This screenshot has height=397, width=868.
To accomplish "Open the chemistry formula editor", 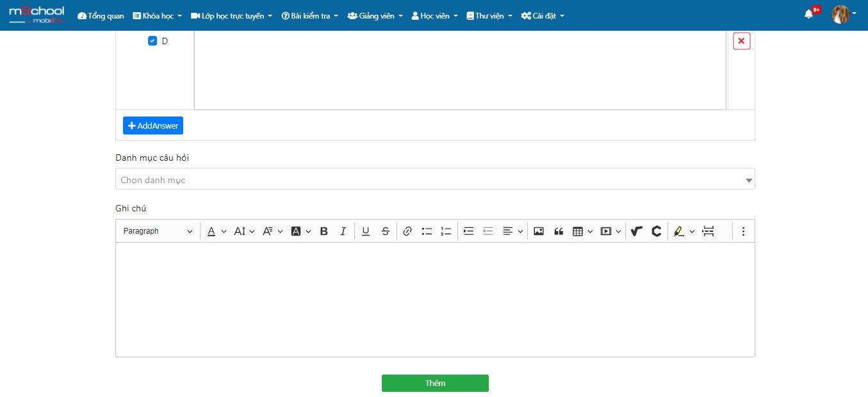I will click(656, 231).
